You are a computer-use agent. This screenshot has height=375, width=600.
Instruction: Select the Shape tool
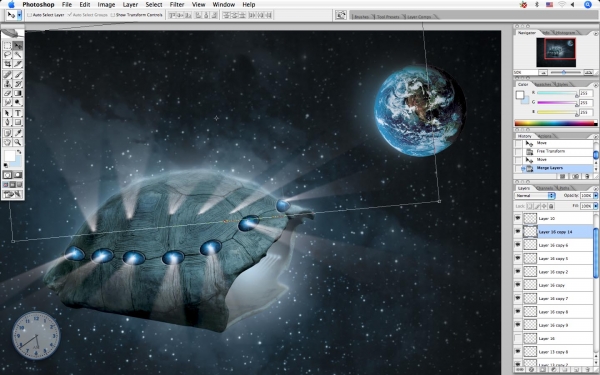tap(18, 122)
